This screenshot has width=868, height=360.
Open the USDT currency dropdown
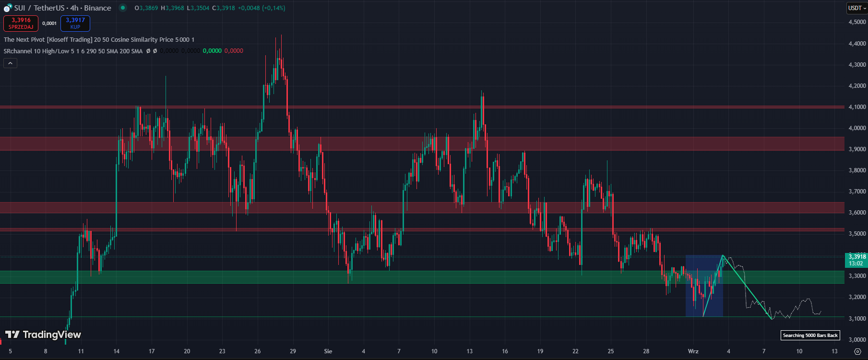[856, 8]
